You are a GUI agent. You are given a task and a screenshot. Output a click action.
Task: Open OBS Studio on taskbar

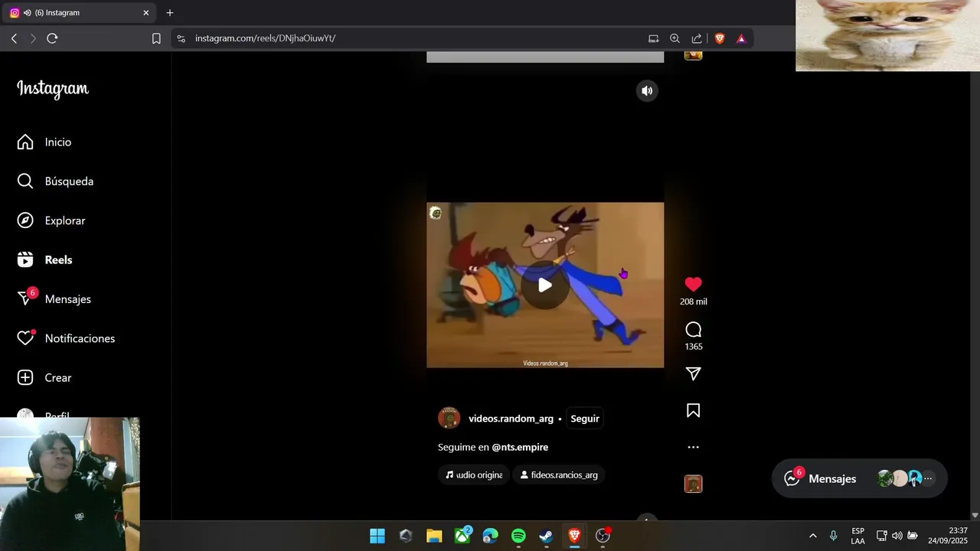603,536
